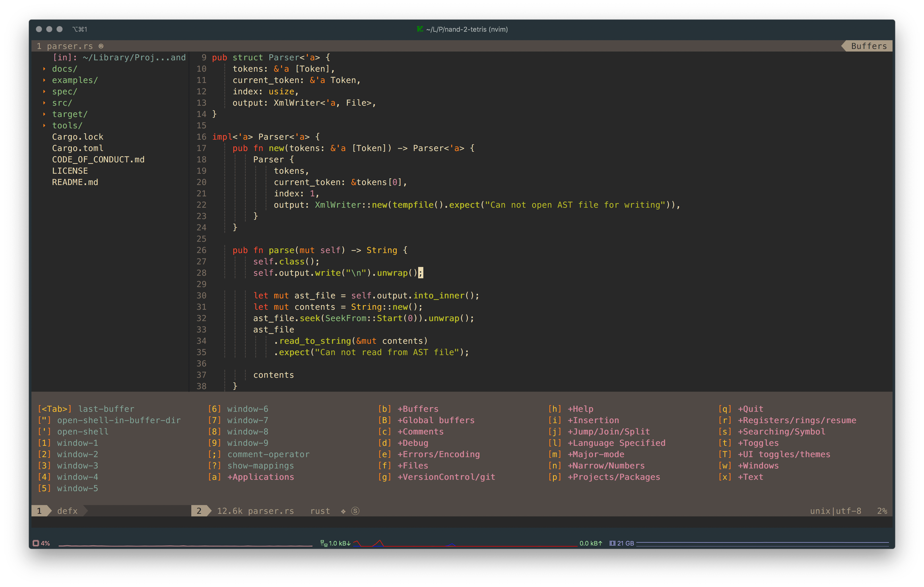Open CODE_OF_CONDUCT.md file
This screenshot has height=587, width=924.
98,160
